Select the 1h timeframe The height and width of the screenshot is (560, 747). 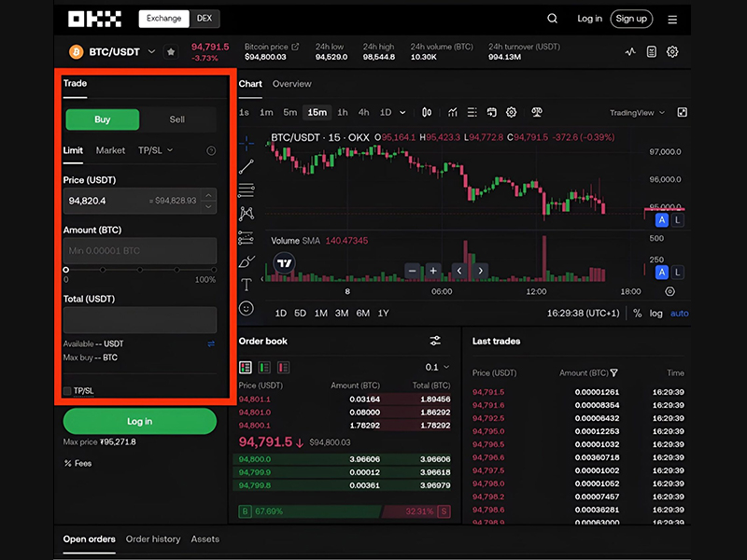343,112
